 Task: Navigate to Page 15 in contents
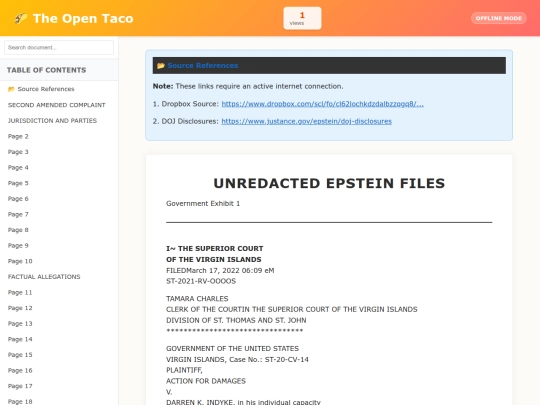click(x=20, y=355)
